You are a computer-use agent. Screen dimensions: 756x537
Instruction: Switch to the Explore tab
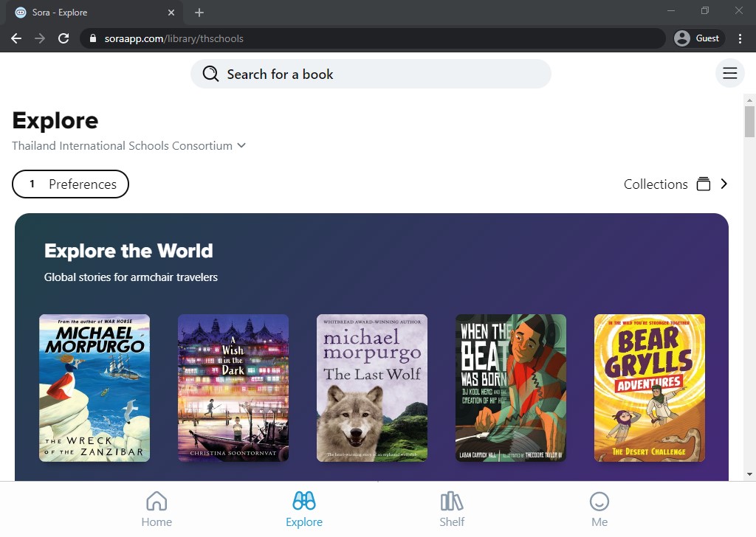(x=304, y=509)
